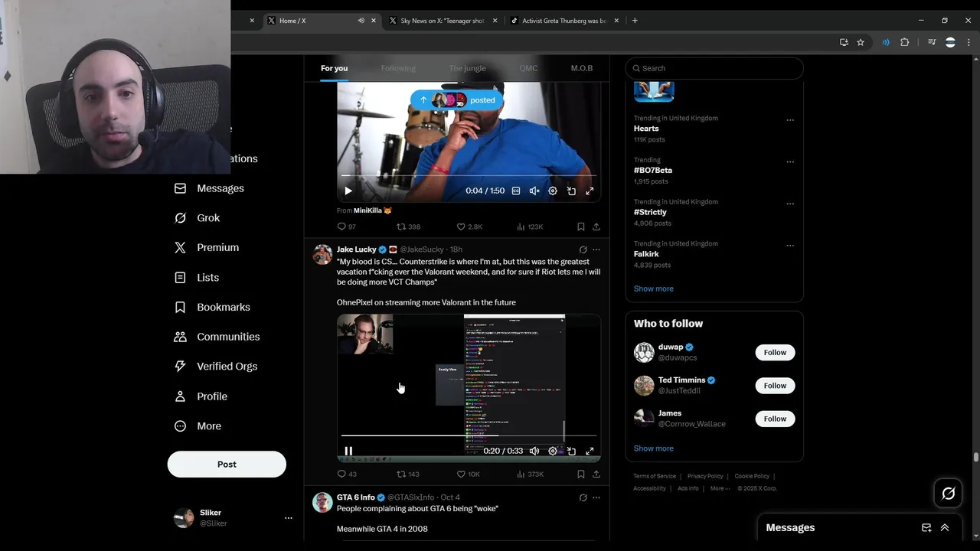The width and height of the screenshot is (980, 551).
Task: Share the MiniKilla video post
Action: 596,227
